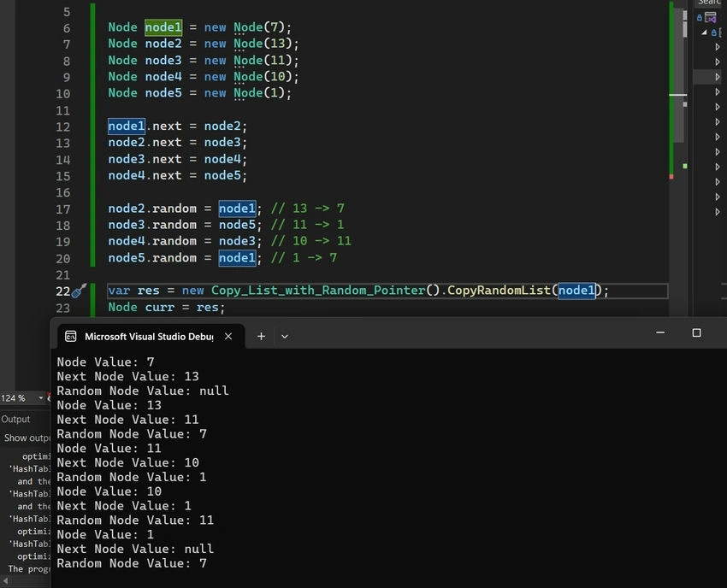This screenshot has width=727, height=588.
Task: Click line number 17 in the editor margin
Action: coord(63,209)
